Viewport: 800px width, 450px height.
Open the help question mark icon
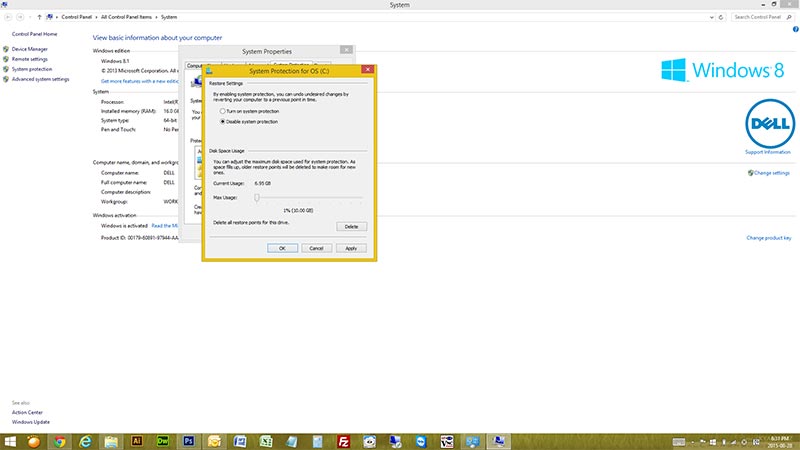click(795, 30)
